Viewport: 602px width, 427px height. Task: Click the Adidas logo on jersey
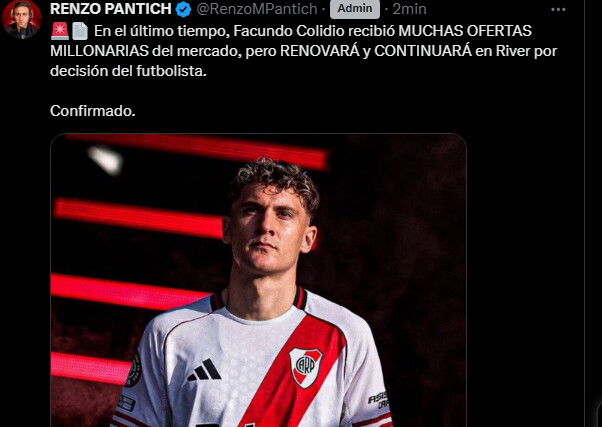pyautogui.click(x=204, y=370)
